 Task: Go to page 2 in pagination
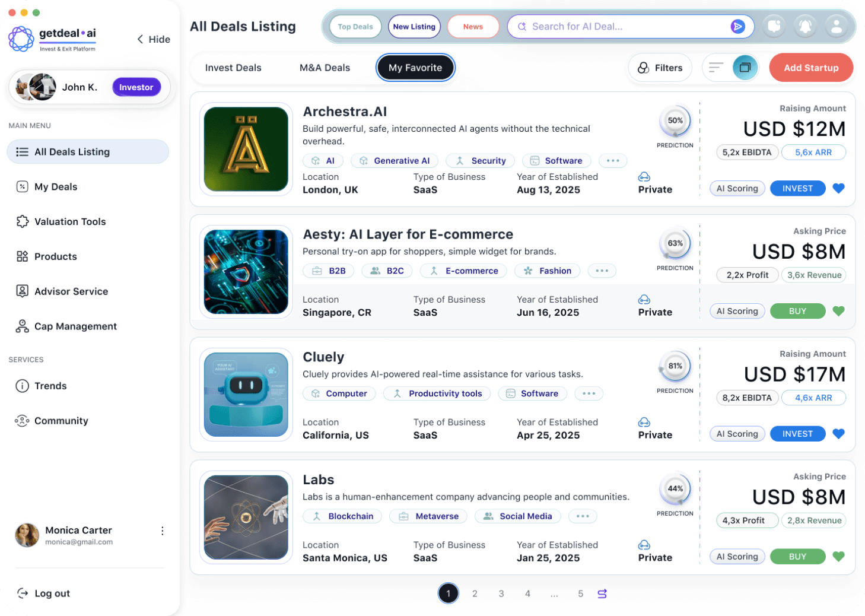pyautogui.click(x=475, y=593)
